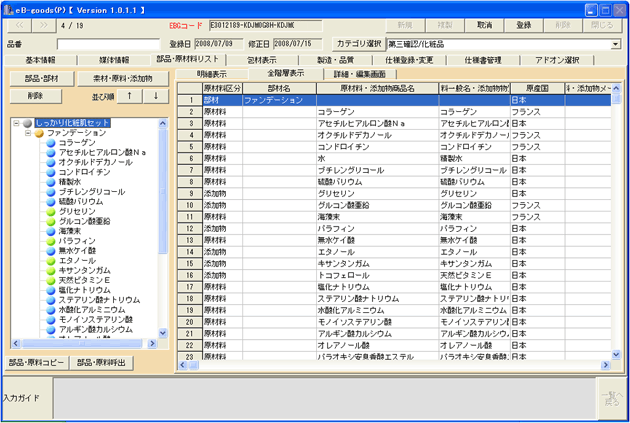Go to next record with >> button
Image resolution: width=630 pixels, height=423 pixels.
coord(44,25)
